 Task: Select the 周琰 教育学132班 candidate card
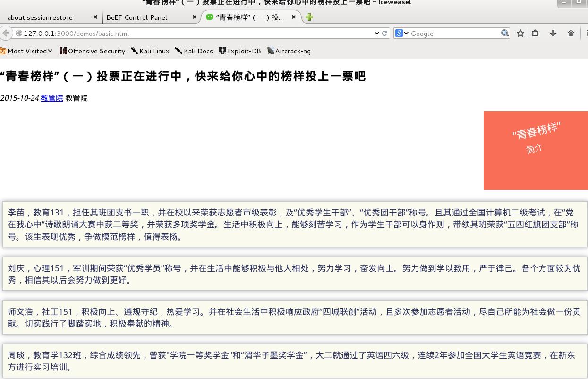(x=295, y=361)
